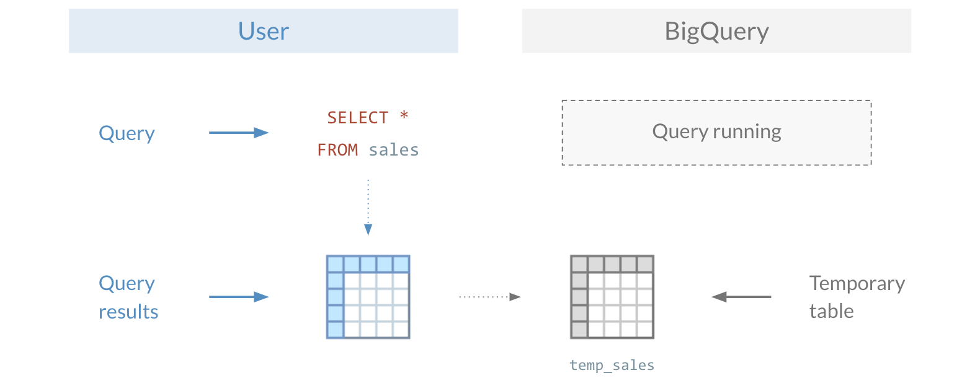This screenshot has height=383, width=980.
Task: Click the Query results label
Action: click(x=128, y=297)
